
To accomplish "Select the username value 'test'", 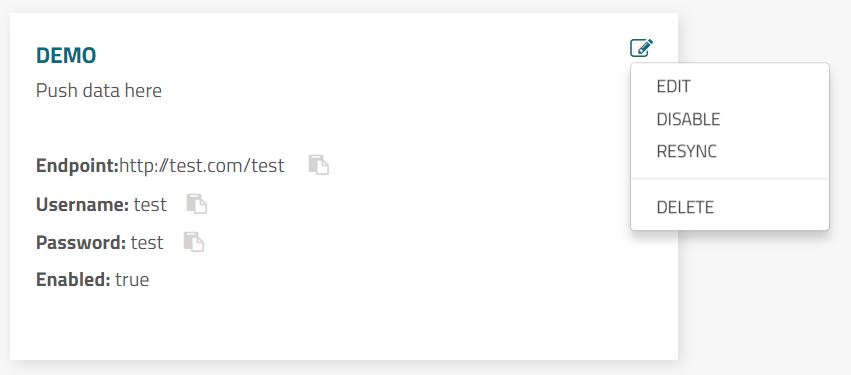I will click(x=150, y=205).
